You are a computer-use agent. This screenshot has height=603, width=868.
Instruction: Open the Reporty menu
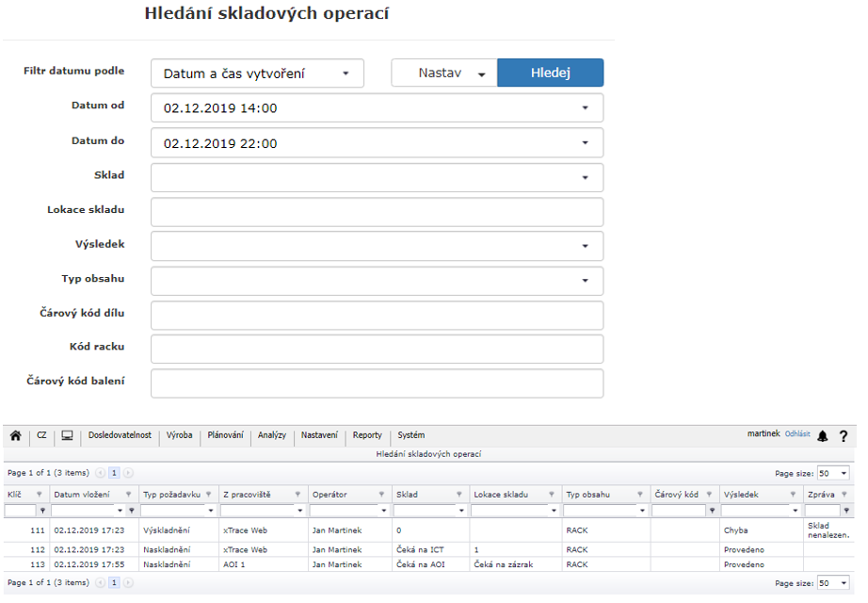click(367, 435)
